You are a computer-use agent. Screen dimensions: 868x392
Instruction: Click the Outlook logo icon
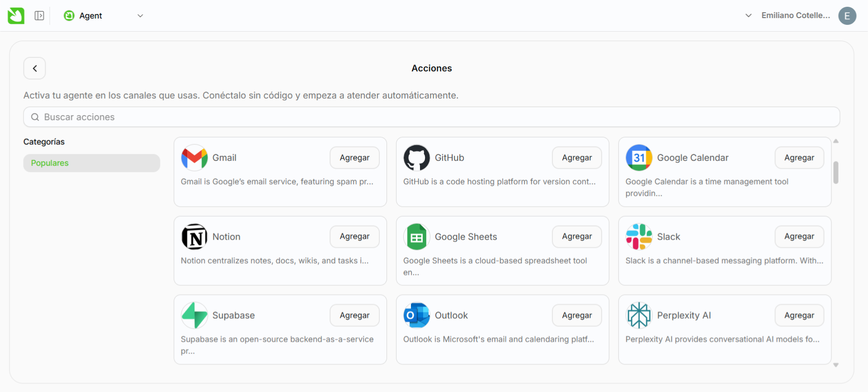[416, 316]
